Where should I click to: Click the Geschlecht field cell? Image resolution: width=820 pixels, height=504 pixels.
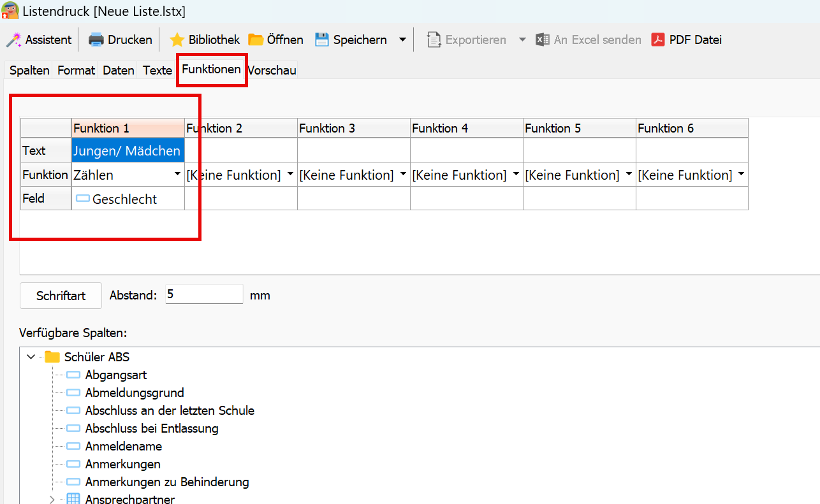pos(128,199)
